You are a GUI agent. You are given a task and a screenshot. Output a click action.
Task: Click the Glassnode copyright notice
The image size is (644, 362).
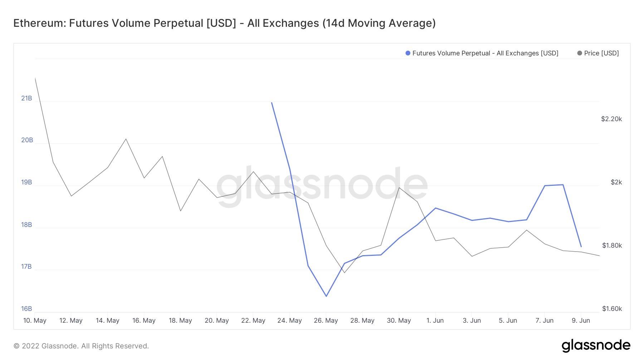(81, 346)
